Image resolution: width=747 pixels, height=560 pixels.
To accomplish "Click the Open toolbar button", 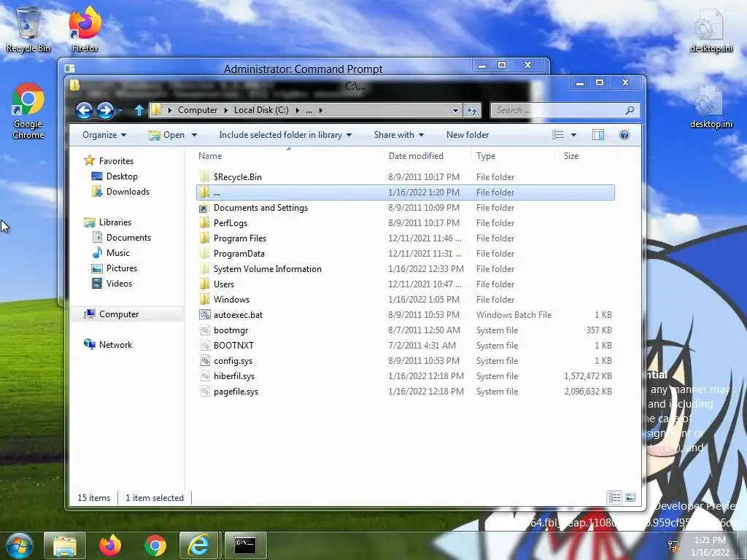I will [167, 135].
